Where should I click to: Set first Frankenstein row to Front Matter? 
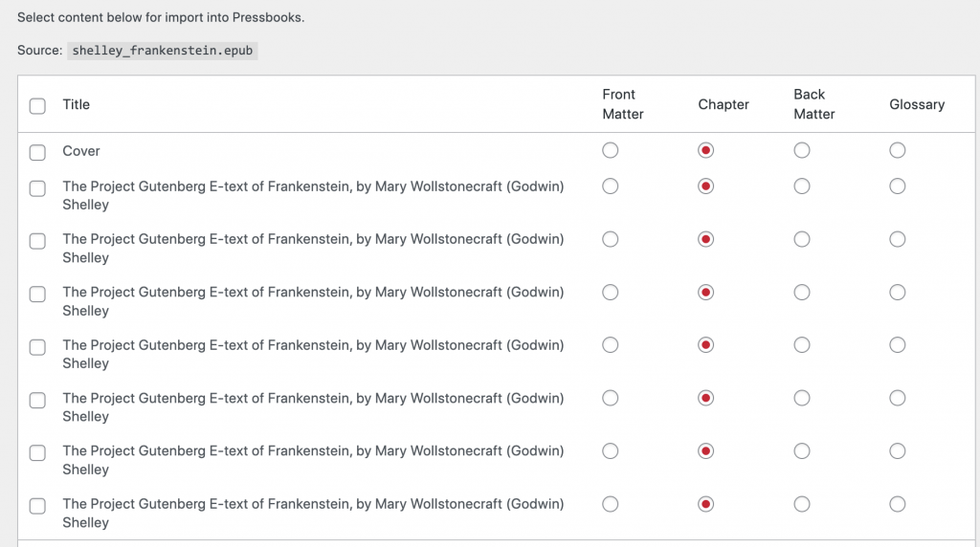(610, 186)
